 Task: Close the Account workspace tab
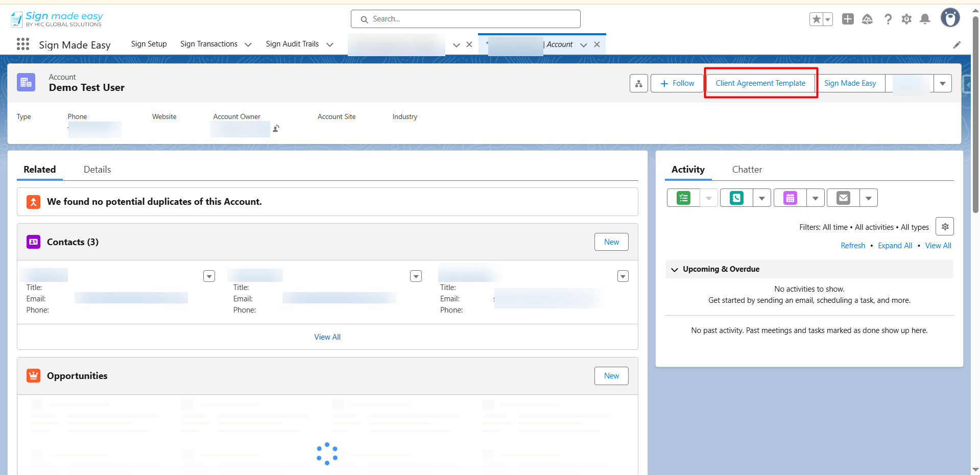tap(597, 44)
